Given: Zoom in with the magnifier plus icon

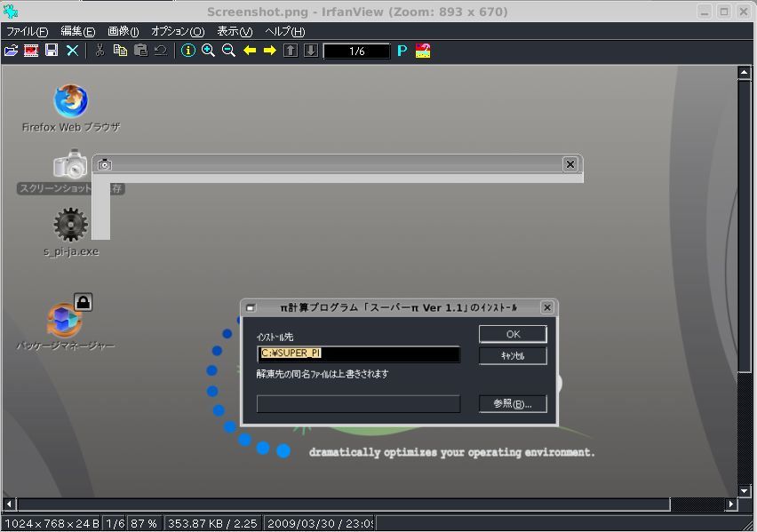Looking at the screenshot, I should click(x=208, y=51).
